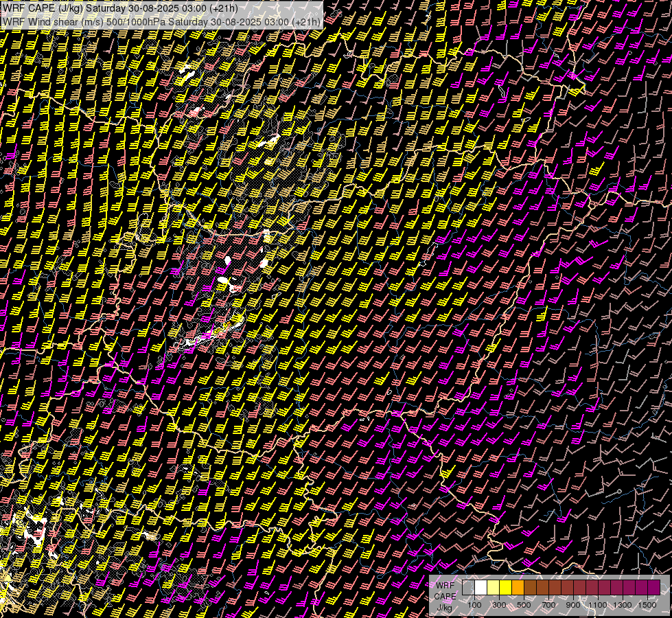The width and height of the screenshot is (672, 618).
Task: Pick the pale yellow legend swatch
Action: [x=494, y=587]
